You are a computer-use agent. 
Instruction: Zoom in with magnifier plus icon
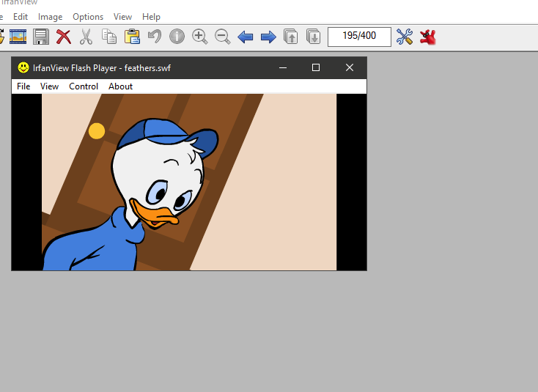pos(199,37)
